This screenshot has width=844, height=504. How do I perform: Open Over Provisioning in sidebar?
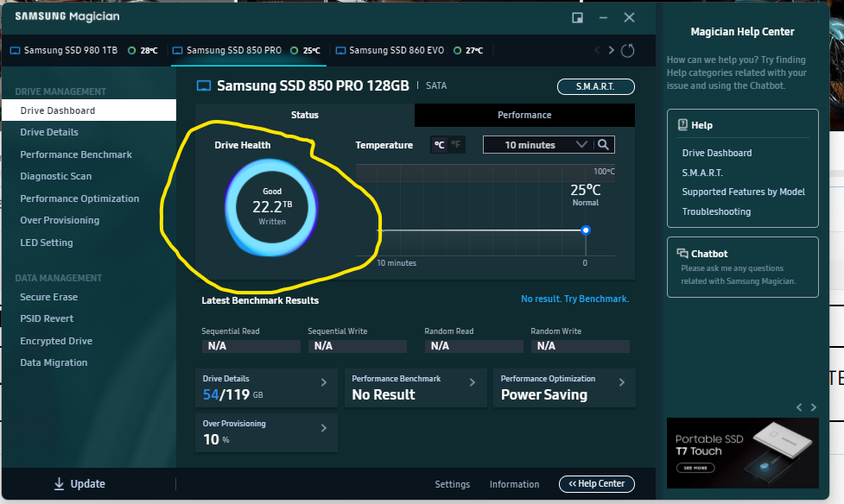tap(60, 221)
